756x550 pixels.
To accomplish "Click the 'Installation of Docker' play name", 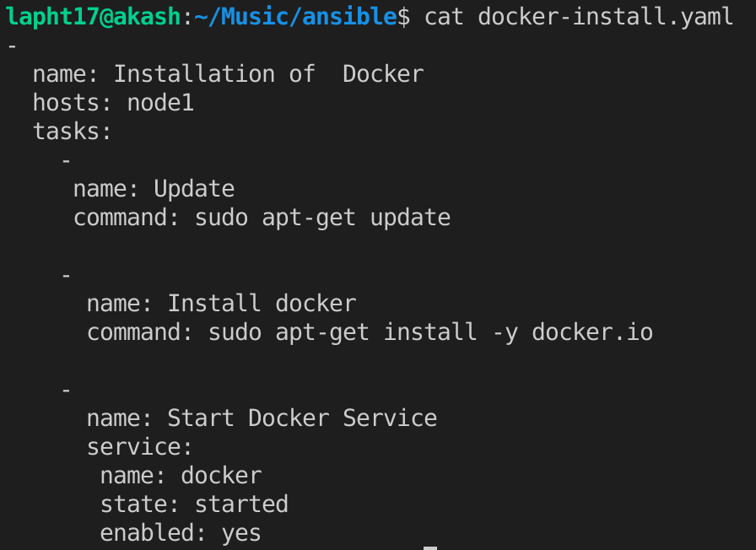I will [268, 74].
